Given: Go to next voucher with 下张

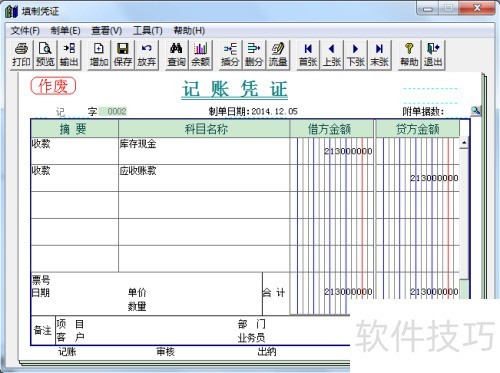Looking at the screenshot, I should 355,55.
